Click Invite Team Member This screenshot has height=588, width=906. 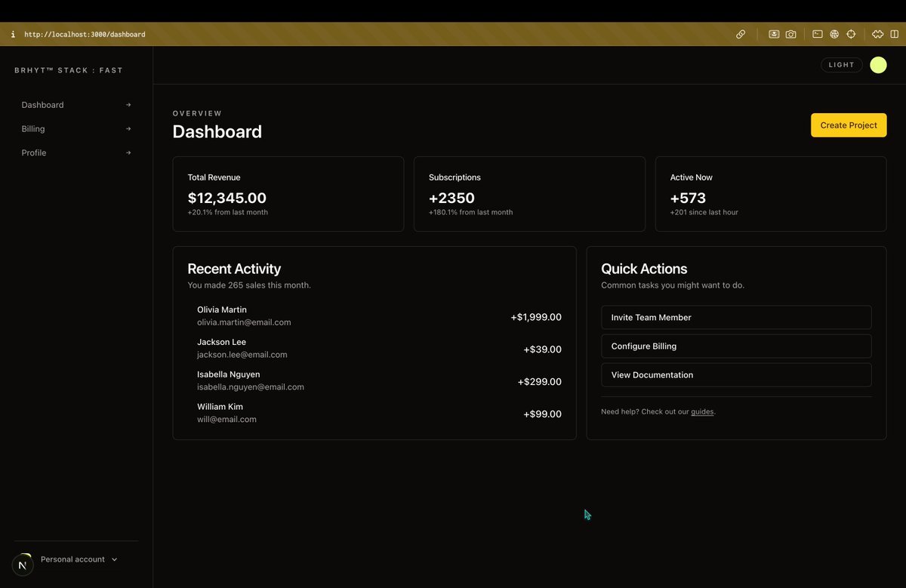pos(736,318)
